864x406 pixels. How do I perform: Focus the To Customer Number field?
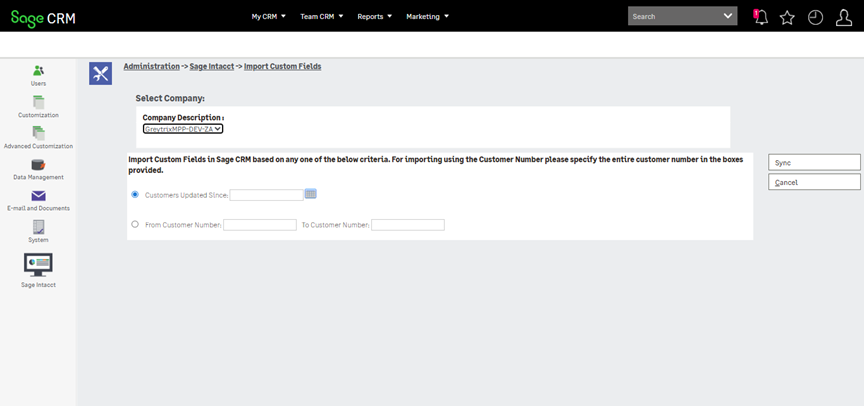[408, 225]
